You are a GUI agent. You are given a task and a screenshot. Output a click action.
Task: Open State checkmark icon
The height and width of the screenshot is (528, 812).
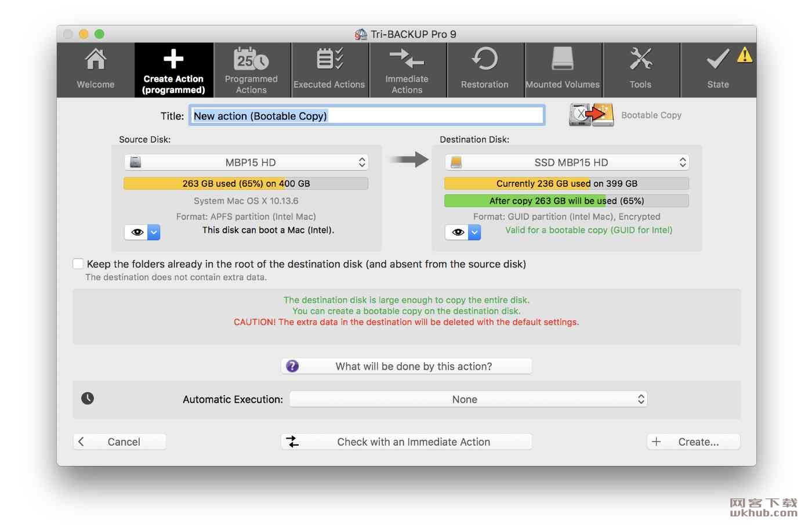click(x=718, y=59)
